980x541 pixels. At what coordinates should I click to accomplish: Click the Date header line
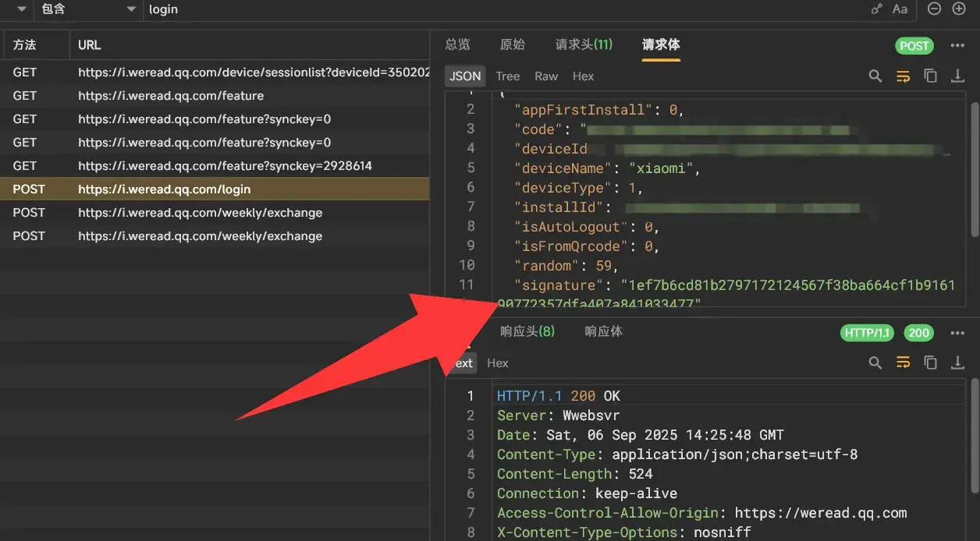tap(641, 435)
